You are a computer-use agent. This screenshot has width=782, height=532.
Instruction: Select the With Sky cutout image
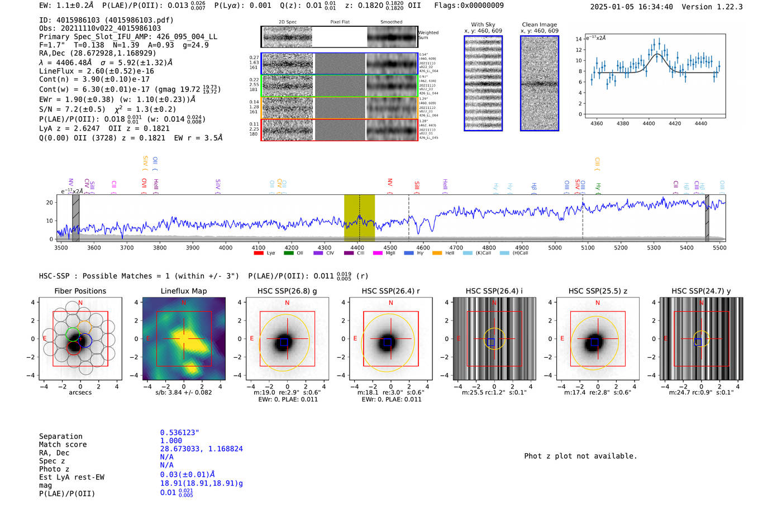(483, 83)
